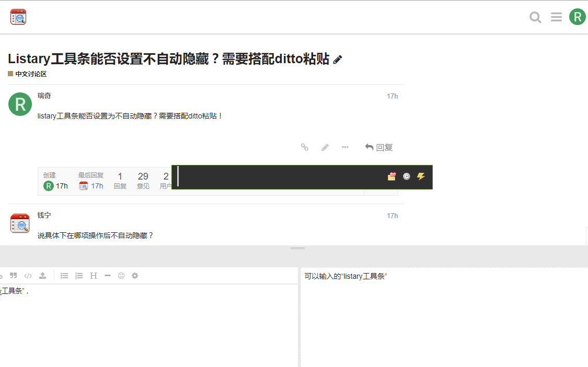Click first post text about ditto粘贴
Viewport: 588px width, 367px height.
coord(130,116)
